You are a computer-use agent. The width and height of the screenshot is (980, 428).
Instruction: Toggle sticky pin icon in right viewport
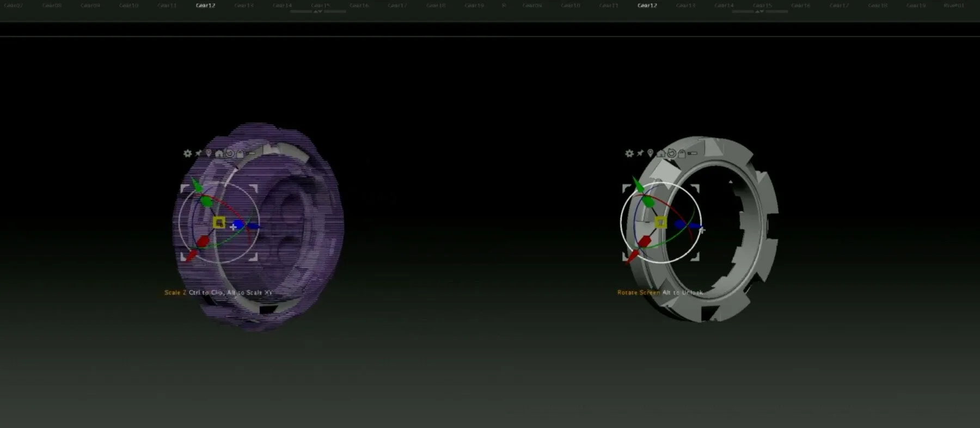tap(640, 154)
